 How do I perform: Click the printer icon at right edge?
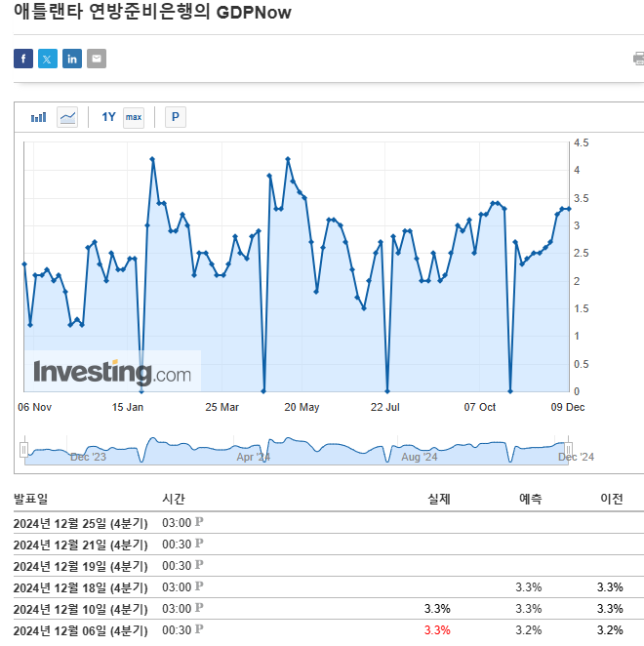pyautogui.click(x=638, y=59)
